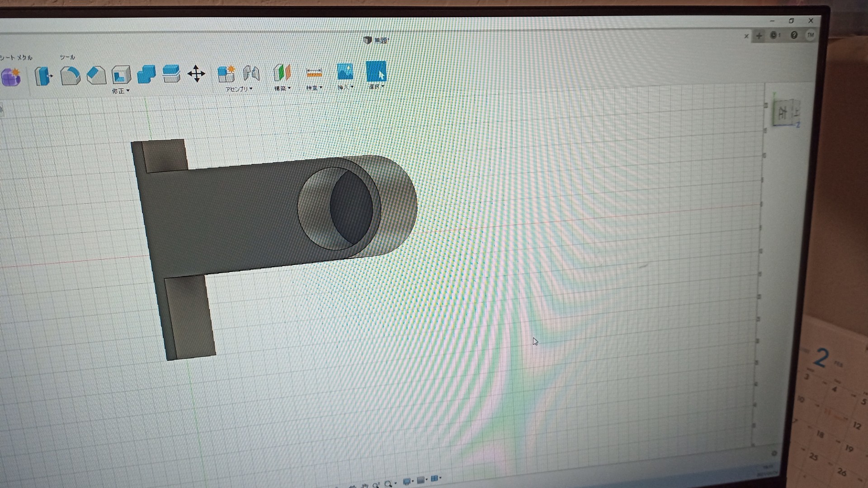868x488 pixels.
Task: Open the help question mark menu
Action: click(794, 35)
